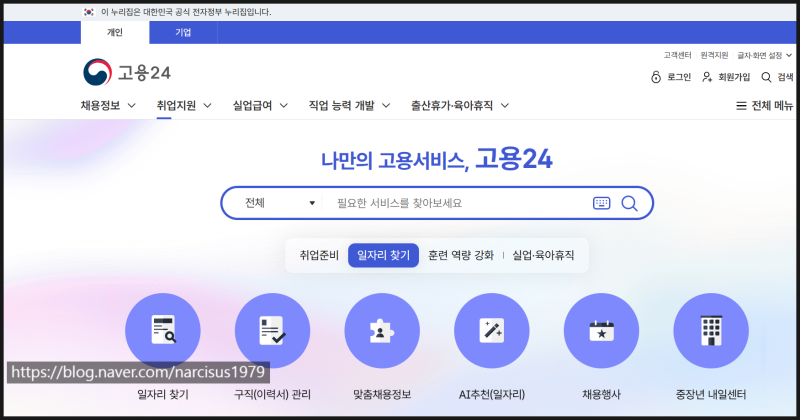Select the 취업준비 tab
The height and width of the screenshot is (420, 800).
pyautogui.click(x=319, y=255)
